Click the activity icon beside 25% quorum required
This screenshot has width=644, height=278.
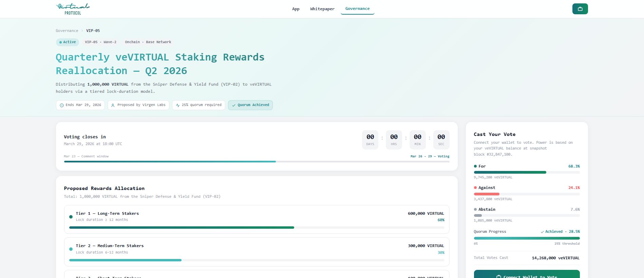(177, 105)
